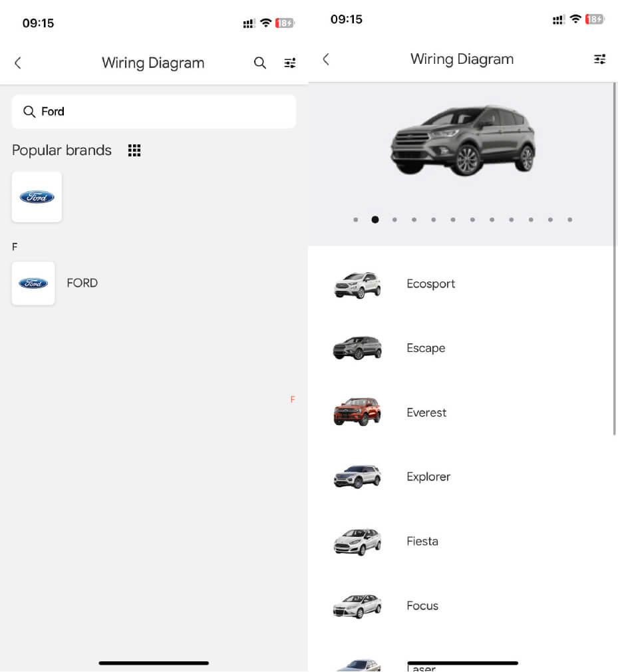Click the search field containing Ford
This screenshot has height=672, width=618.
point(154,112)
